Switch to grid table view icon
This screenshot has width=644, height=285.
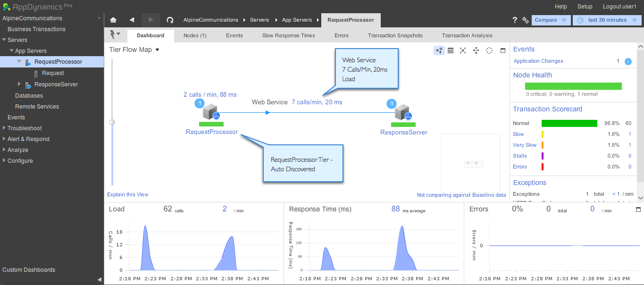coord(451,50)
